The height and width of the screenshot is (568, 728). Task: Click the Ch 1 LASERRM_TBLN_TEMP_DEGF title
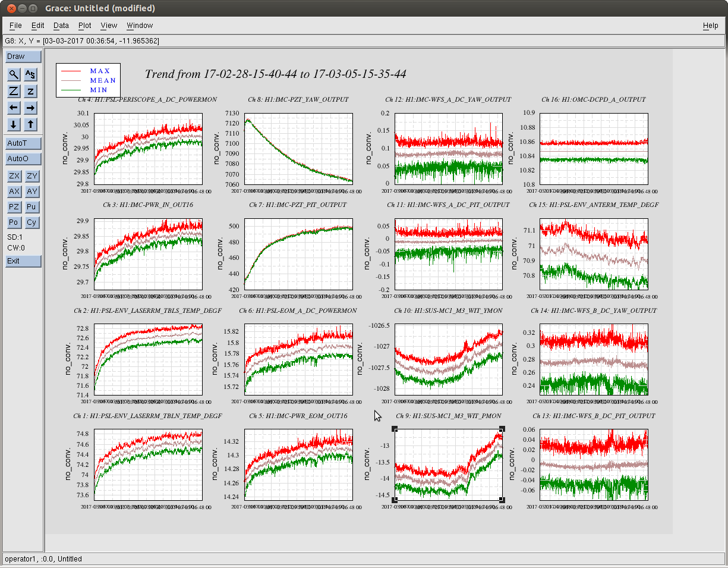coord(148,416)
